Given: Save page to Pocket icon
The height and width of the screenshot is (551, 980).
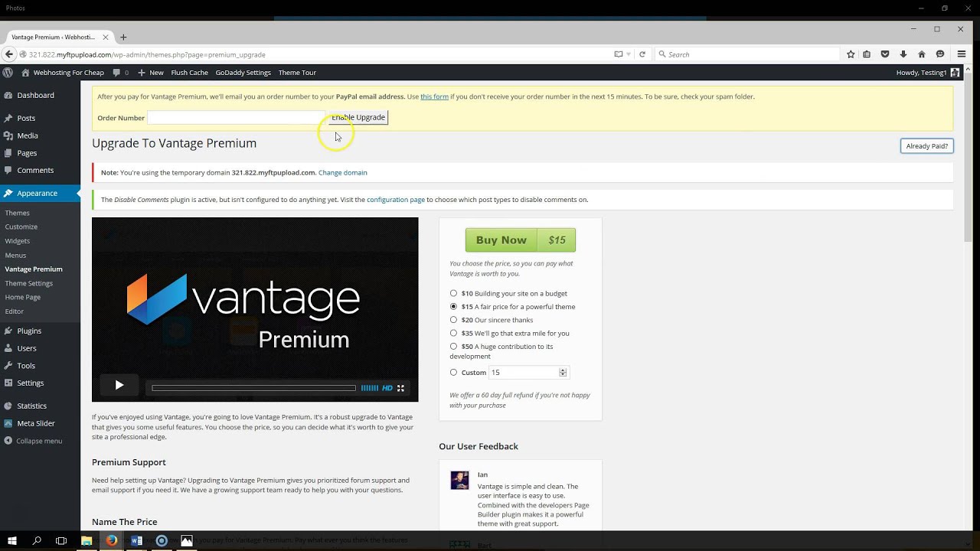Looking at the screenshot, I should click(885, 54).
